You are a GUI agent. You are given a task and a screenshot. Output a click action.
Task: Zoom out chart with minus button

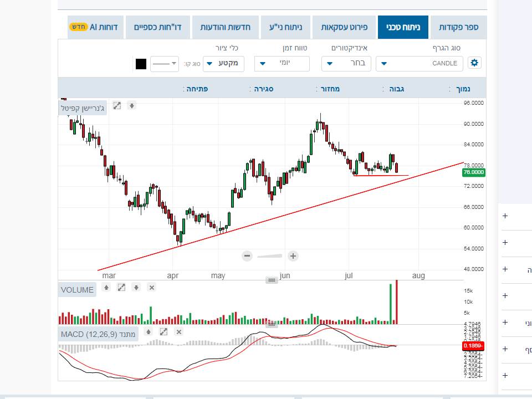pyautogui.click(x=247, y=255)
